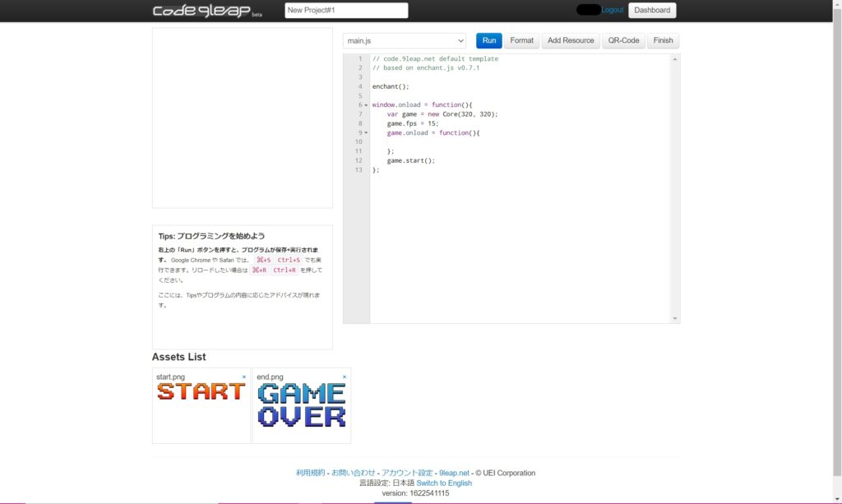This screenshot has width=842, height=504.
Task: Generate a QR-Code for the project
Action: click(x=623, y=40)
